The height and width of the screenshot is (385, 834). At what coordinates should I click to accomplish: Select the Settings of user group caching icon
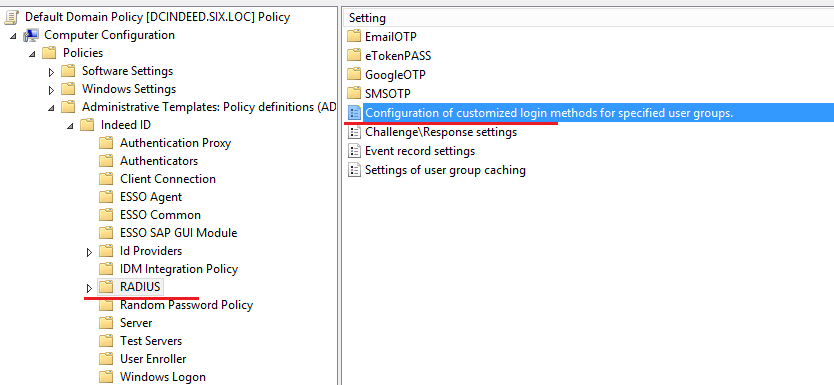(x=354, y=170)
